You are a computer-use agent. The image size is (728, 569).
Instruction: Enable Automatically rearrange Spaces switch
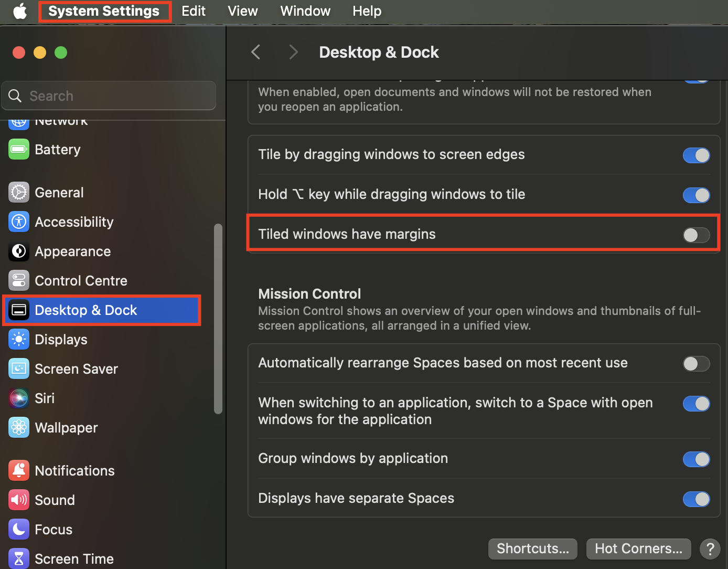click(x=697, y=364)
